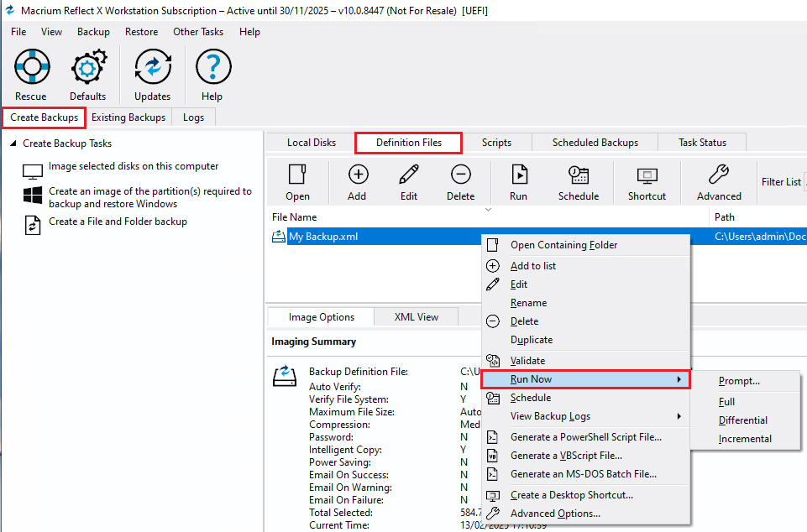Choose Incremental from Run Now submenu
The width and height of the screenshot is (807, 532).
(745, 439)
